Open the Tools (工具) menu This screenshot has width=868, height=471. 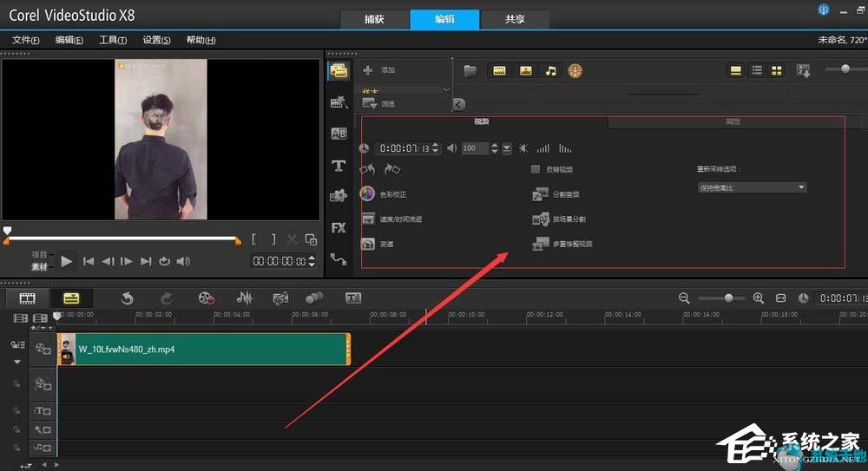pos(112,40)
